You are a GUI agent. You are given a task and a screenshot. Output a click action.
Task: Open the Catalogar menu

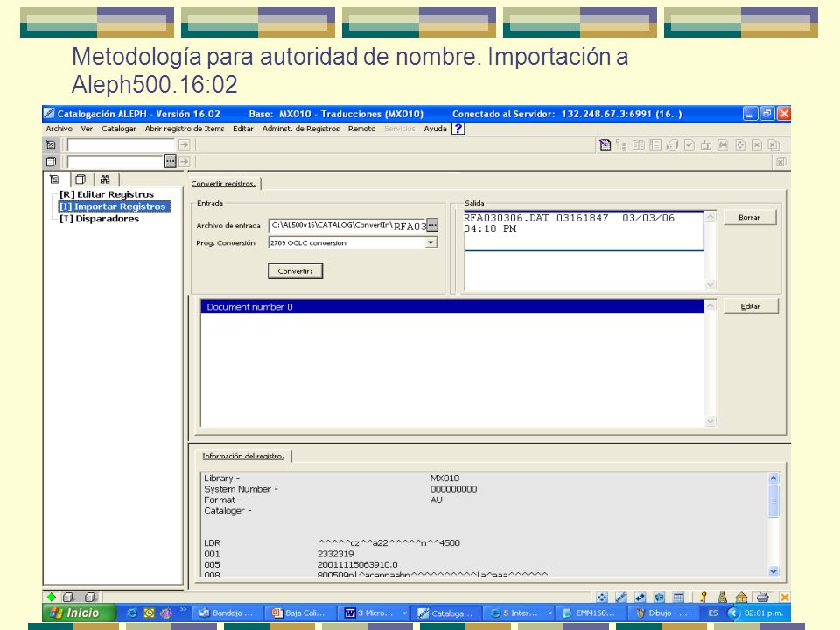[119, 129]
